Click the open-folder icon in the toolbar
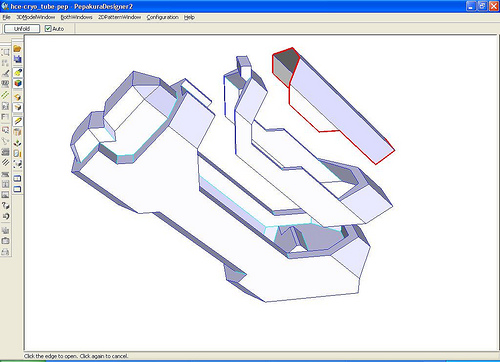The image size is (500, 362). click(x=17, y=49)
